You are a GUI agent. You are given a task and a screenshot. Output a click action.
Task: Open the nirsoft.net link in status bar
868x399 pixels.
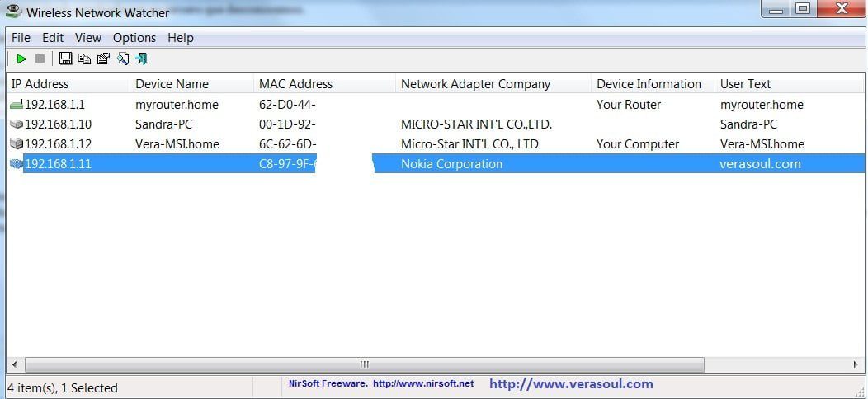pyautogui.click(x=423, y=384)
